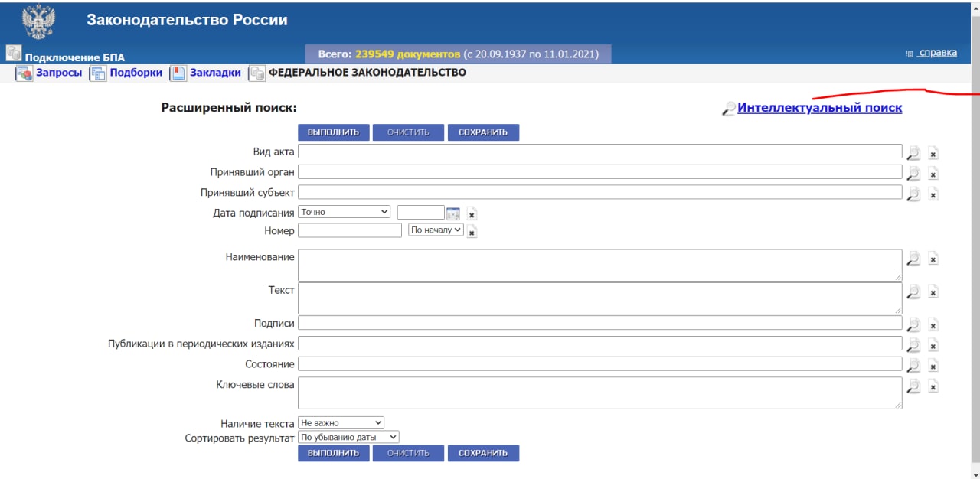Click the bottom СОХРАНИТЬ button
The image size is (980, 479).
click(483, 453)
